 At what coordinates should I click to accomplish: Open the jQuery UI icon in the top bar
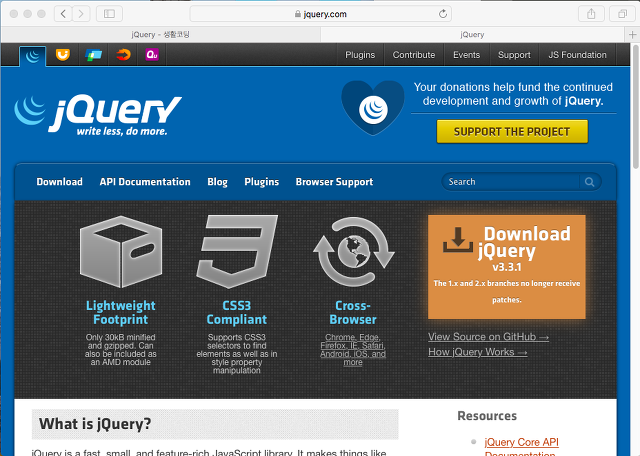pos(62,55)
